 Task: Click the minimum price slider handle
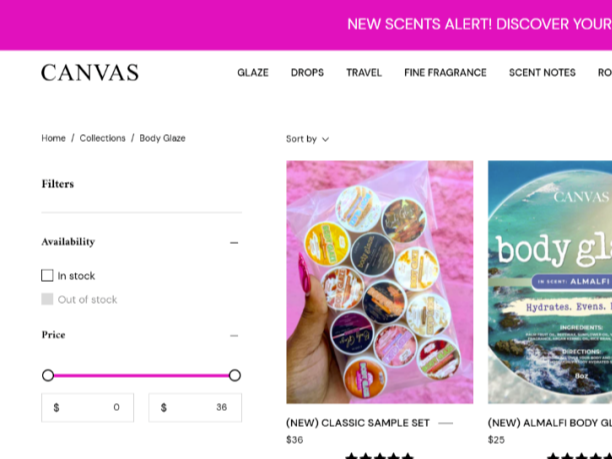coord(48,375)
